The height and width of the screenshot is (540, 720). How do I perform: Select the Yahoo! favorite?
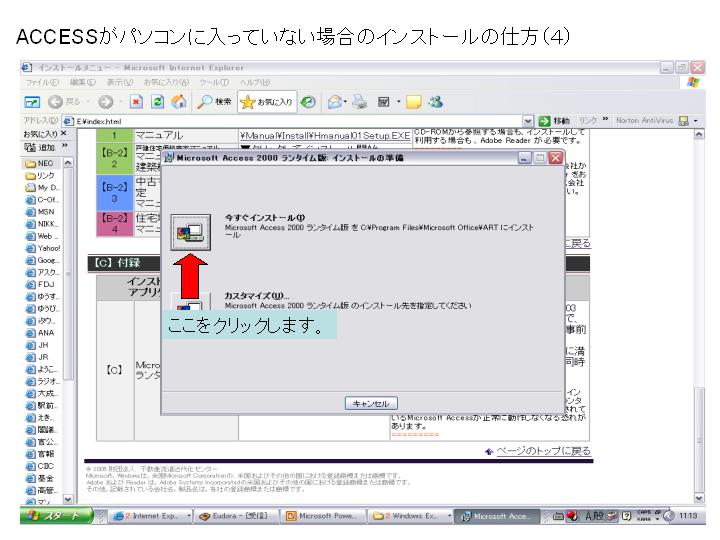click(x=43, y=248)
